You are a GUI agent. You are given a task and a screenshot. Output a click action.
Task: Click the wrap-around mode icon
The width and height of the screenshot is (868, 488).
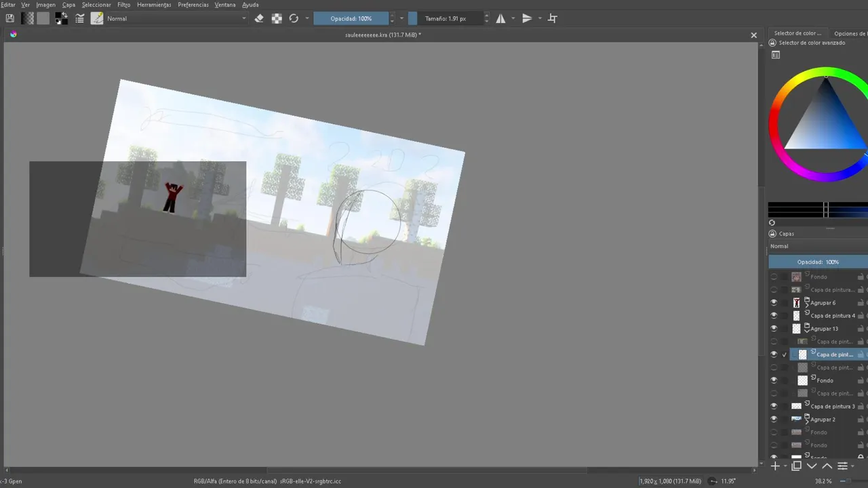click(553, 18)
